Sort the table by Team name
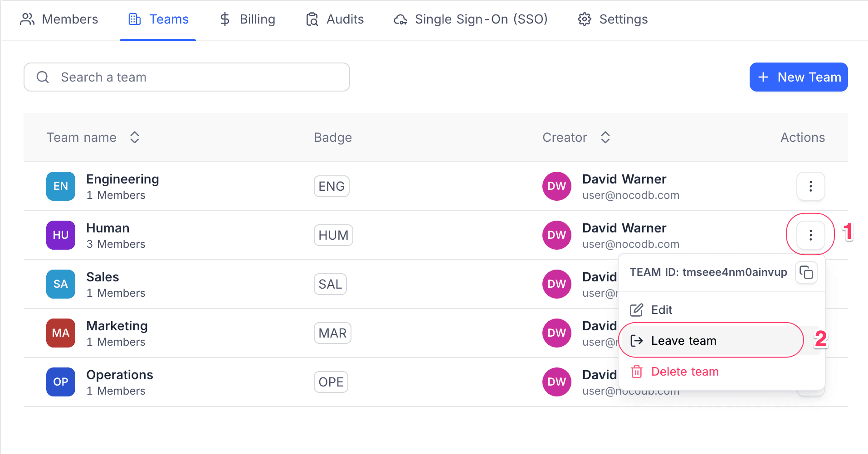Viewport: 868px width, 454px height. coord(134,138)
